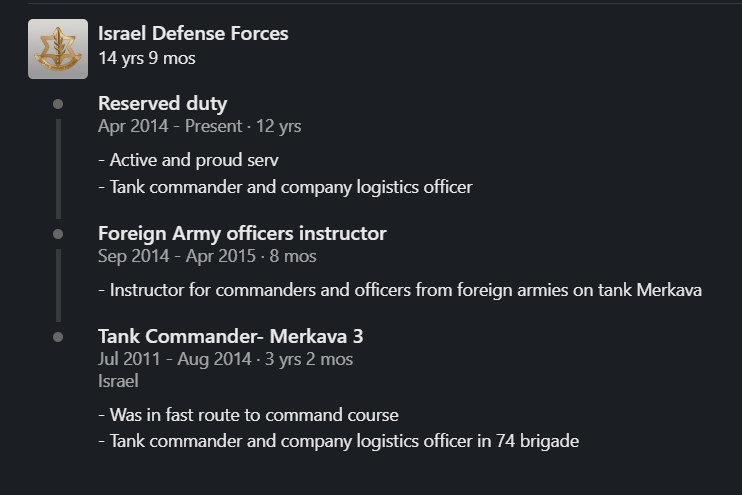Viewport: 742px width, 495px height.
Task: Open the Foreign Army officers instructor title
Action: [242, 233]
